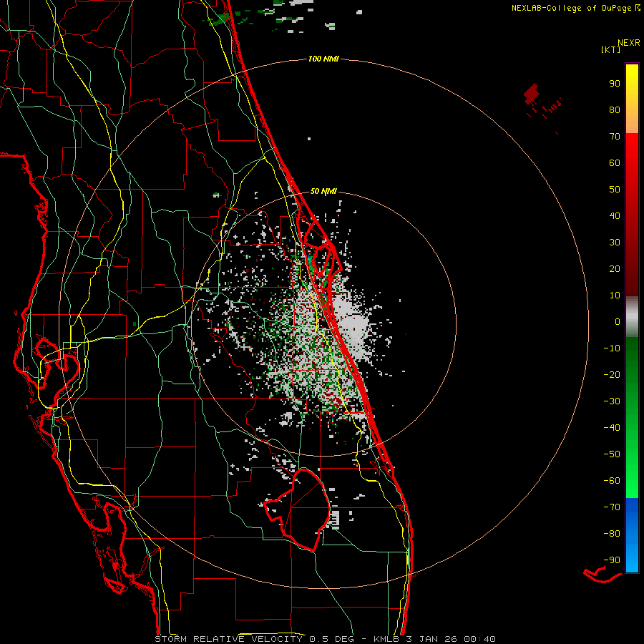This screenshot has height=644, width=644.
Task: Click the -40 knot scale label
Action: tap(612, 428)
